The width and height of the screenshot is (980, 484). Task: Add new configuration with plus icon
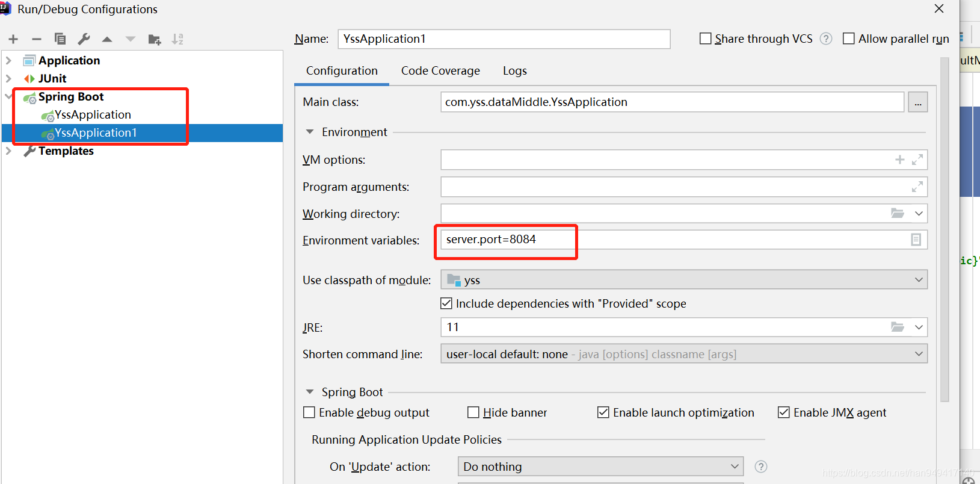(13, 39)
